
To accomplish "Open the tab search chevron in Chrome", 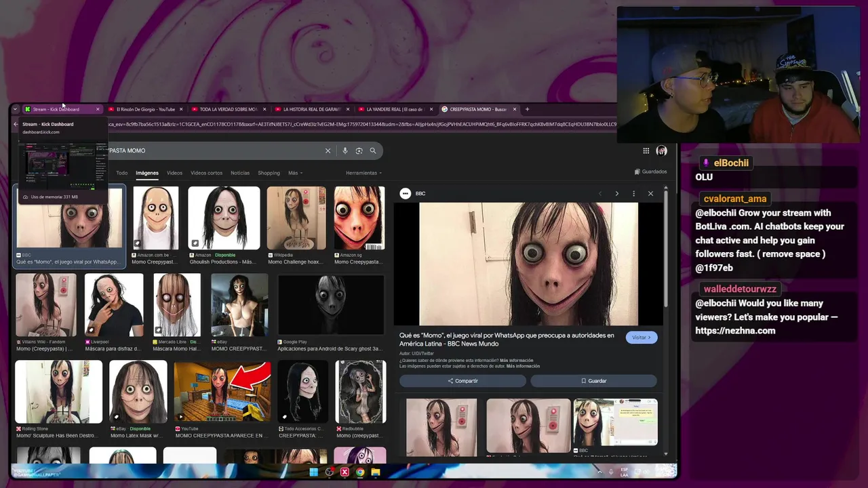I will click(x=15, y=109).
